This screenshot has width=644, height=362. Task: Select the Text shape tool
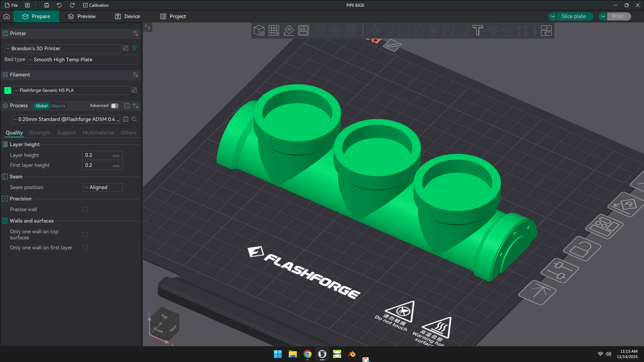coord(478,31)
